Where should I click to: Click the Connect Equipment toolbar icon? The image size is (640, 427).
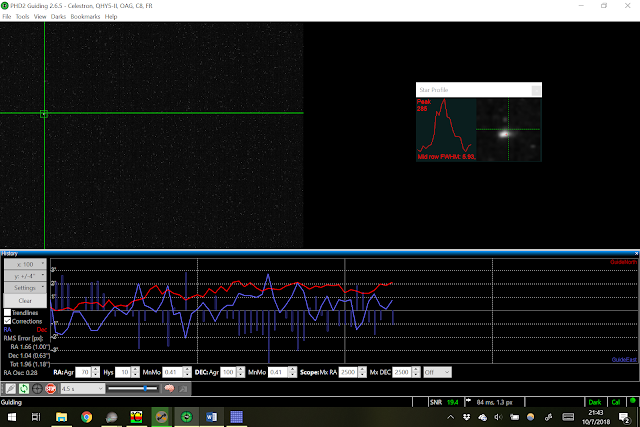pyautogui.click(x=11, y=389)
